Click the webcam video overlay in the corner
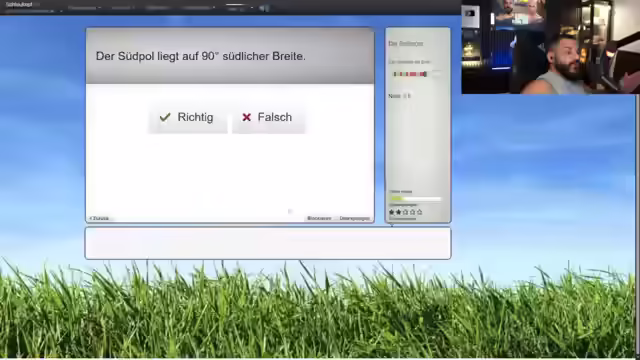 point(551,47)
